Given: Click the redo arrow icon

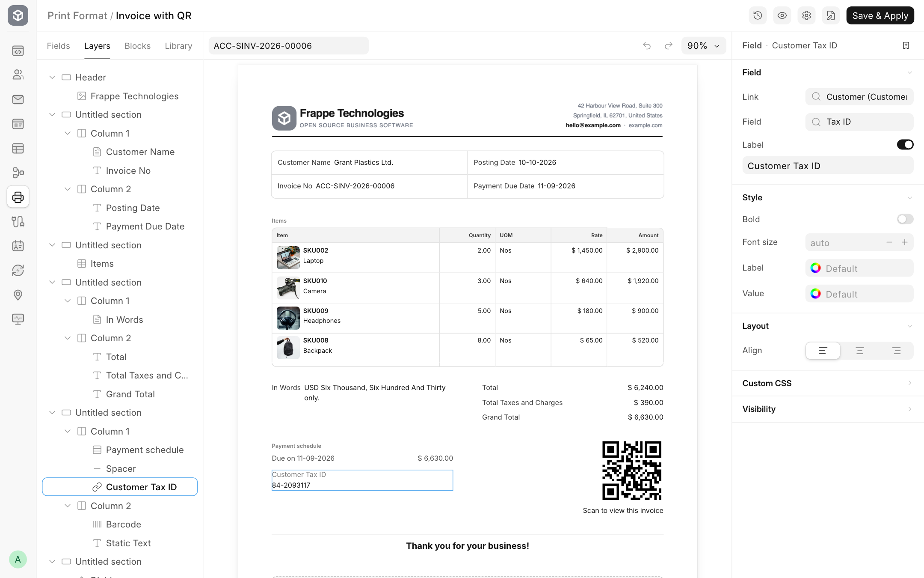Looking at the screenshot, I should click(669, 46).
